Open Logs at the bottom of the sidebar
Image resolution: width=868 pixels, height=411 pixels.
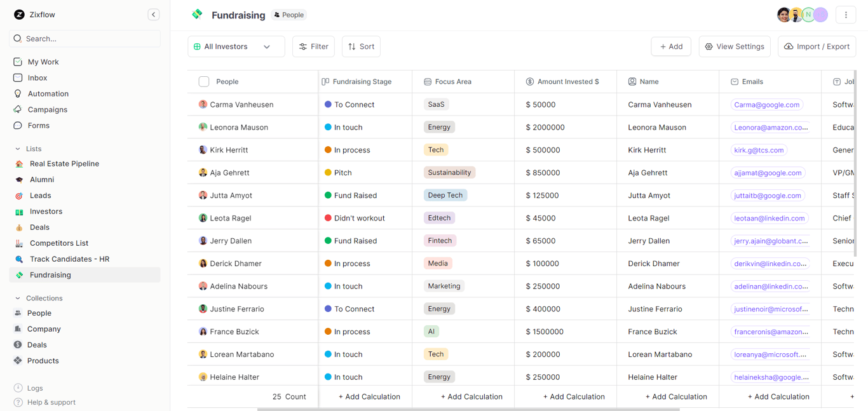point(35,387)
